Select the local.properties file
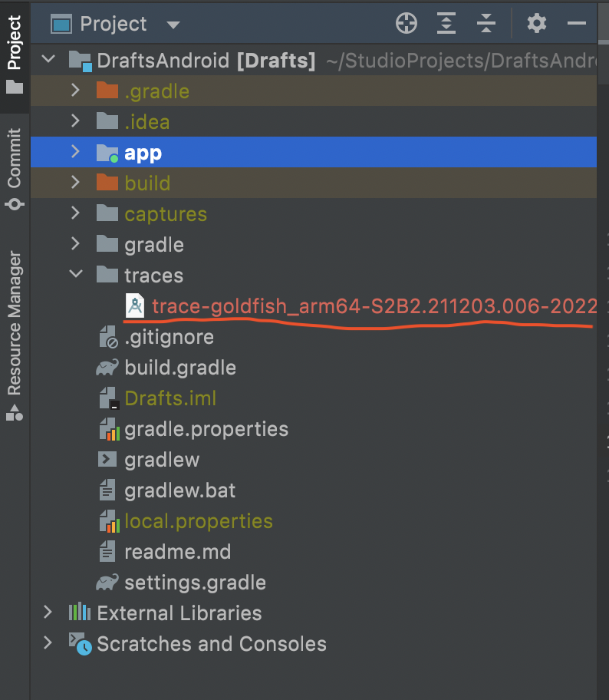The image size is (609, 700). tap(198, 521)
